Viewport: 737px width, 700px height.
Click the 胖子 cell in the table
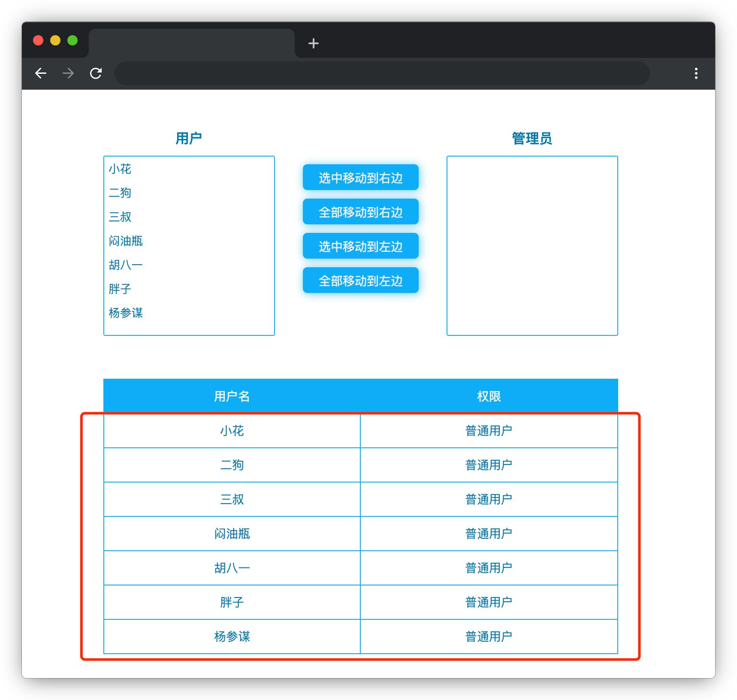(232, 602)
